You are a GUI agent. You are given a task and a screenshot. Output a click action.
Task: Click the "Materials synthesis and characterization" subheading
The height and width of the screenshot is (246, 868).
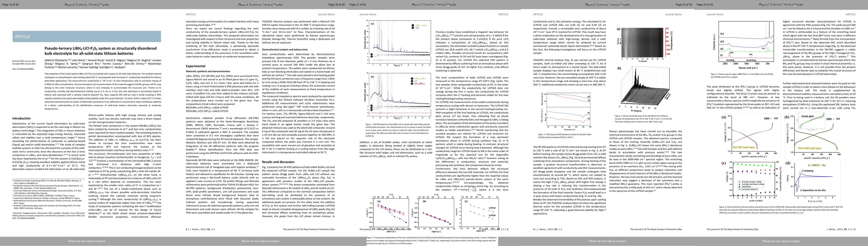coord(208,71)
